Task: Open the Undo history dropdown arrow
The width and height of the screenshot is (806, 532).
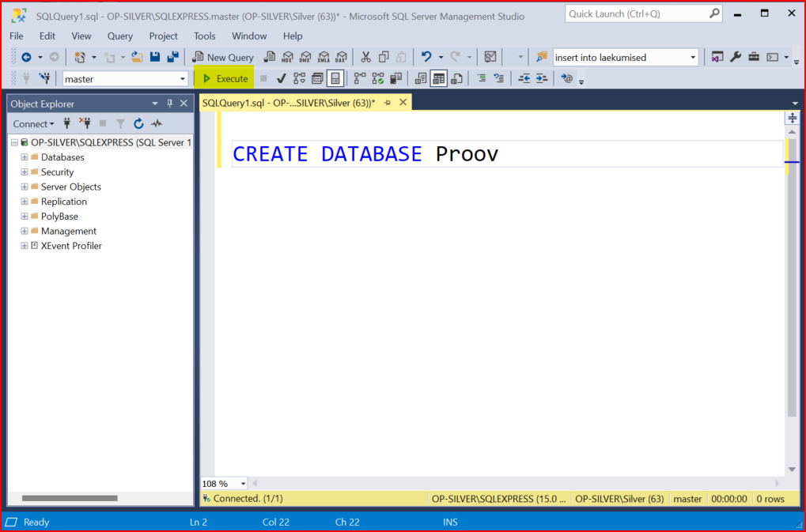Action: tap(441, 57)
